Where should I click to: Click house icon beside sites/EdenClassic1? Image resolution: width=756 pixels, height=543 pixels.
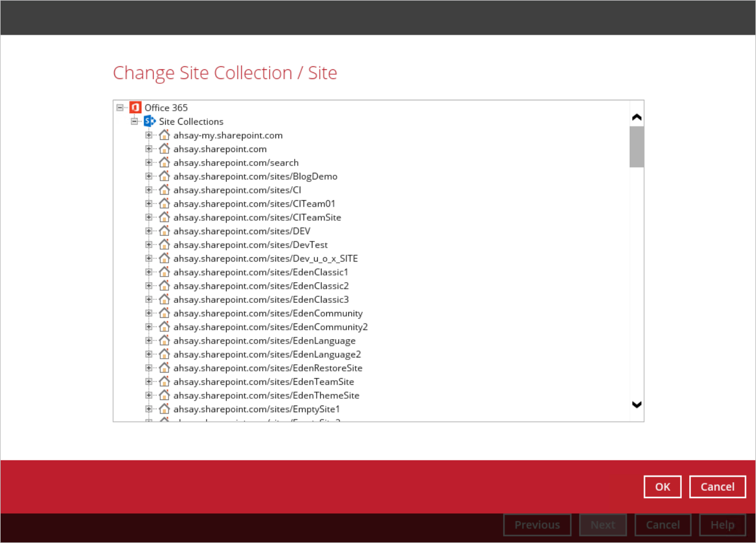coord(164,272)
